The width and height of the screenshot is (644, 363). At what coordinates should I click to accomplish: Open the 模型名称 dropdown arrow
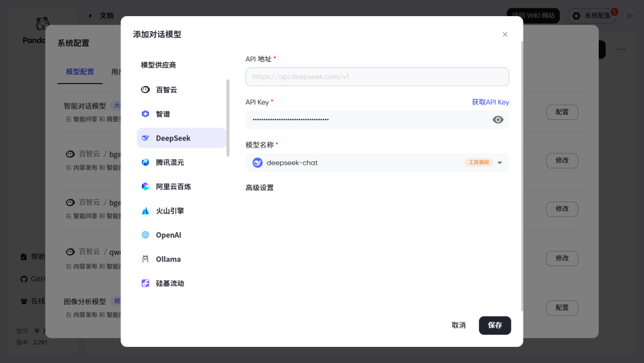click(x=500, y=163)
